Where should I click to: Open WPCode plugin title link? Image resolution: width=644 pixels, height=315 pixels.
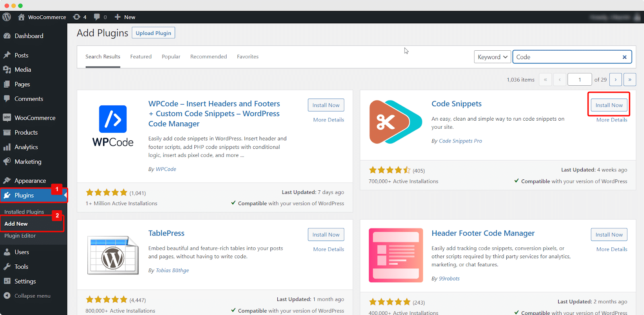(x=214, y=114)
